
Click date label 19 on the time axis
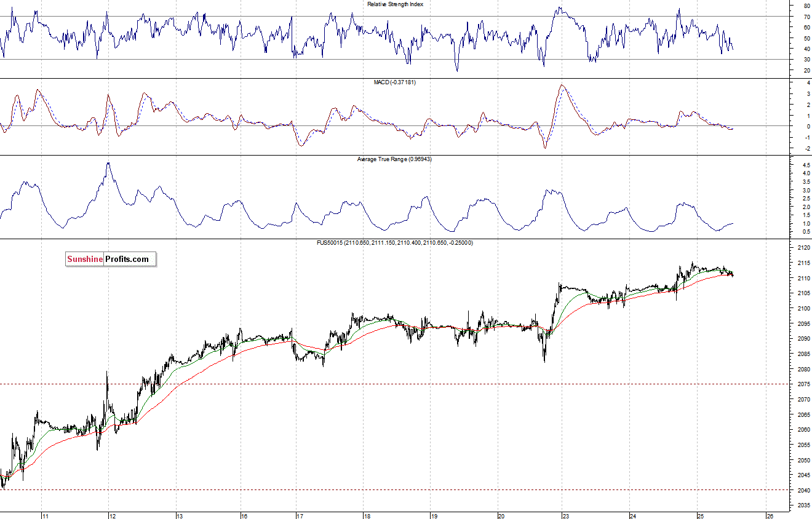pos(433,515)
